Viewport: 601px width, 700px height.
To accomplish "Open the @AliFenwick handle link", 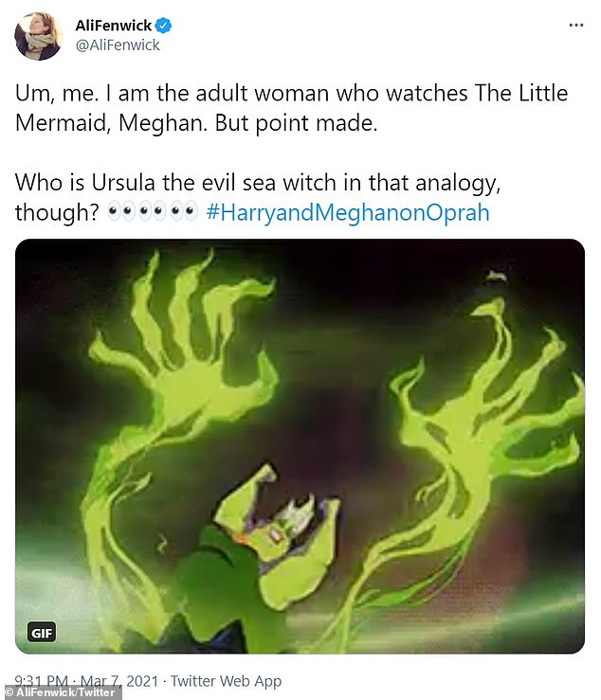I will click(x=118, y=45).
